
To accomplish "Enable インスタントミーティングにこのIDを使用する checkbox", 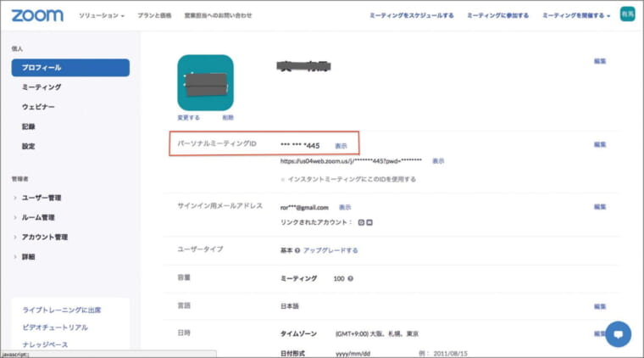I will point(282,179).
